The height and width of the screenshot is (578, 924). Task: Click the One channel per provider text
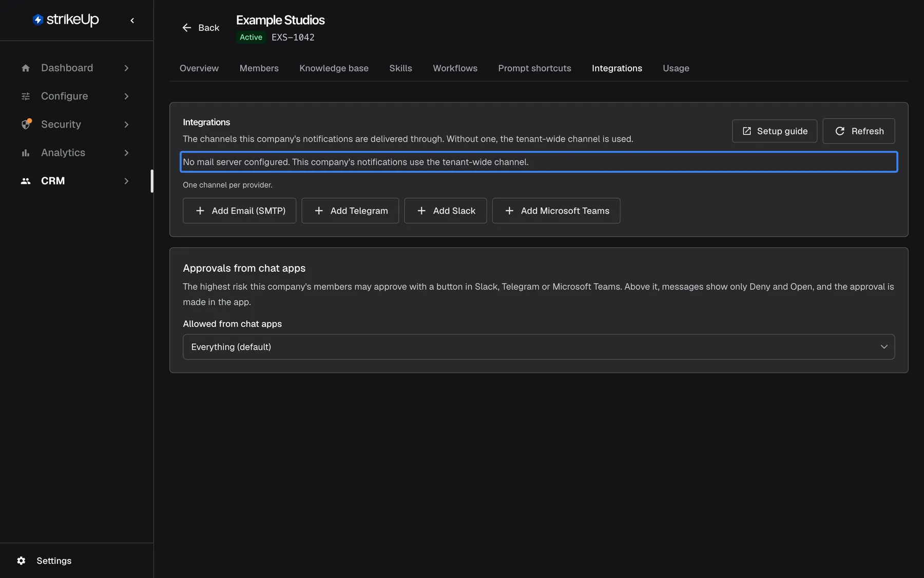(x=227, y=185)
